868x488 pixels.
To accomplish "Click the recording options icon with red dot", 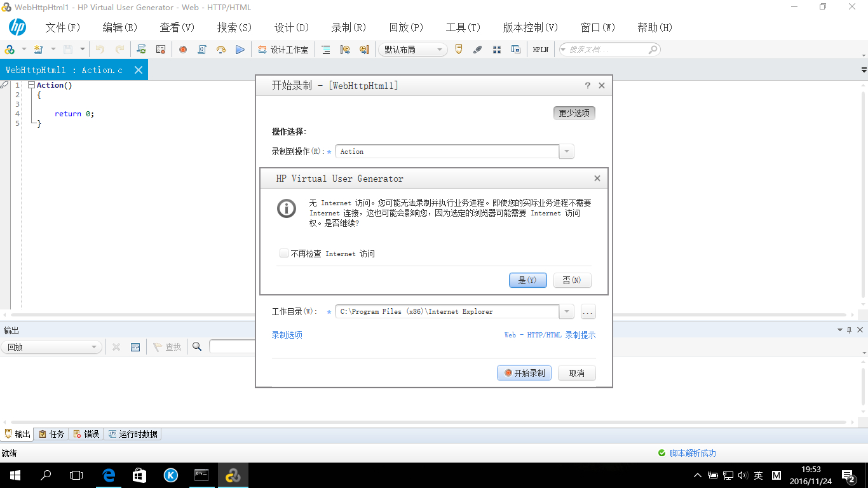I will pos(161,50).
